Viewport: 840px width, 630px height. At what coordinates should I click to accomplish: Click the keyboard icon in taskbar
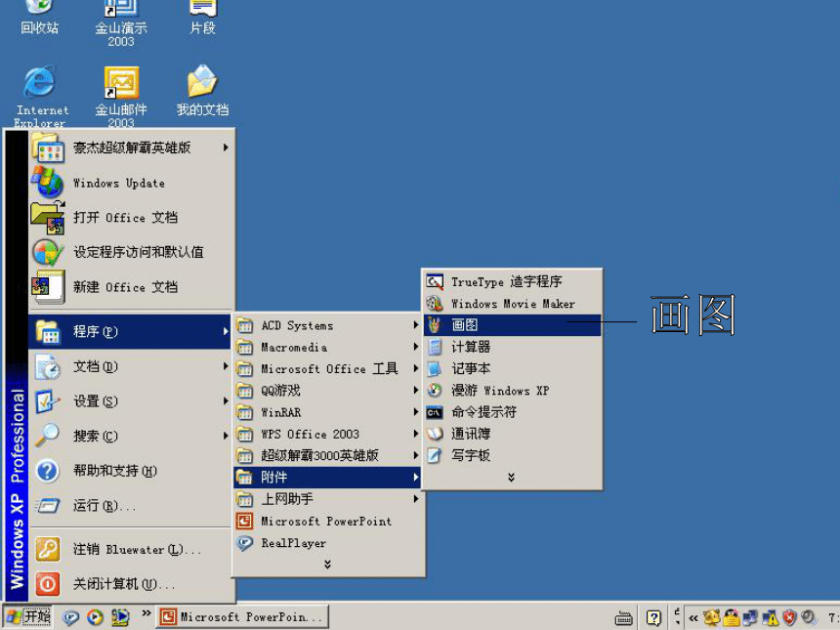(623, 617)
